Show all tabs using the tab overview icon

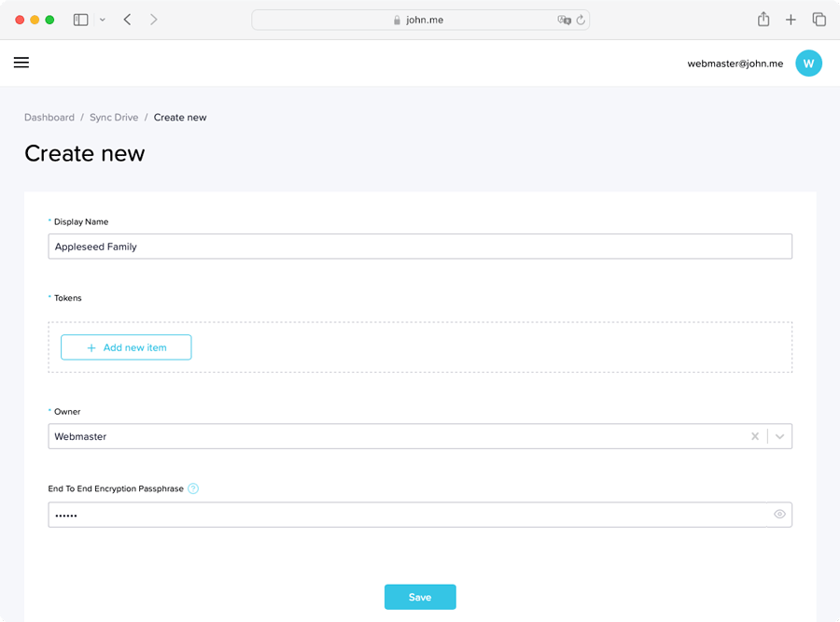pos(819,19)
